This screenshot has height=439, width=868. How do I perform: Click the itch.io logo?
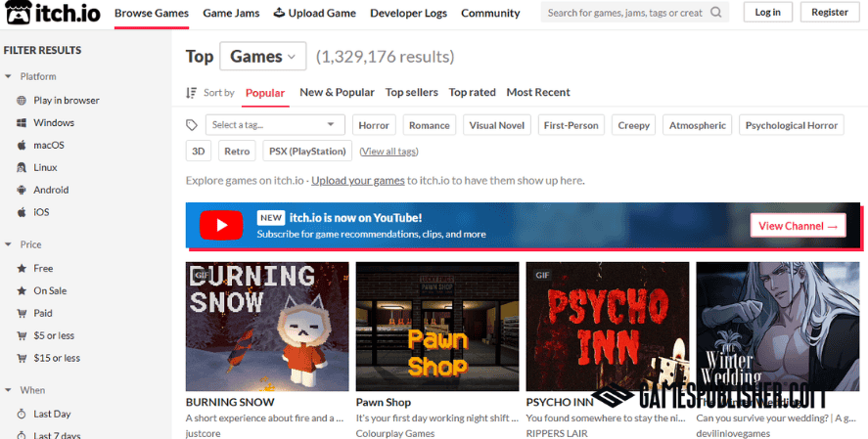click(x=52, y=13)
